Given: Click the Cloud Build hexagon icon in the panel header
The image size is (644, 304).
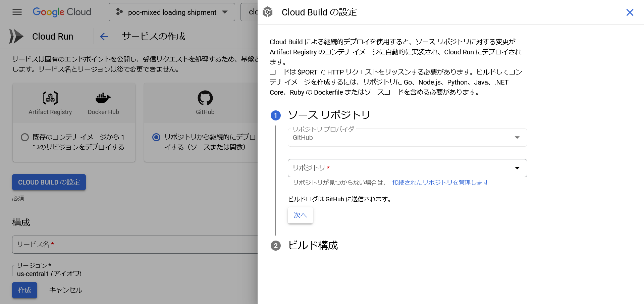Looking at the screenshot, I should coord(268,12).
